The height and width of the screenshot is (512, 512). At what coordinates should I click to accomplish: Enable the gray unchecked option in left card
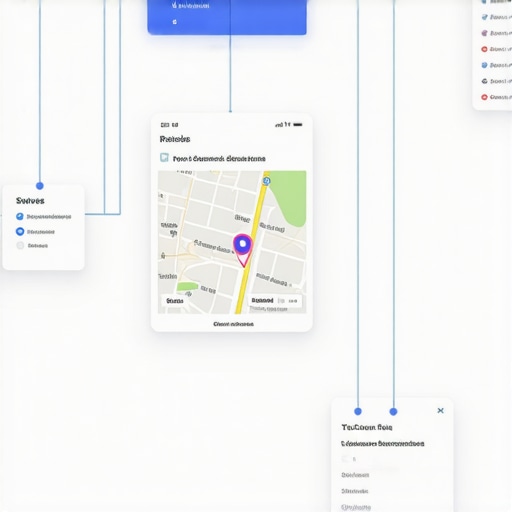pos(20,245)
